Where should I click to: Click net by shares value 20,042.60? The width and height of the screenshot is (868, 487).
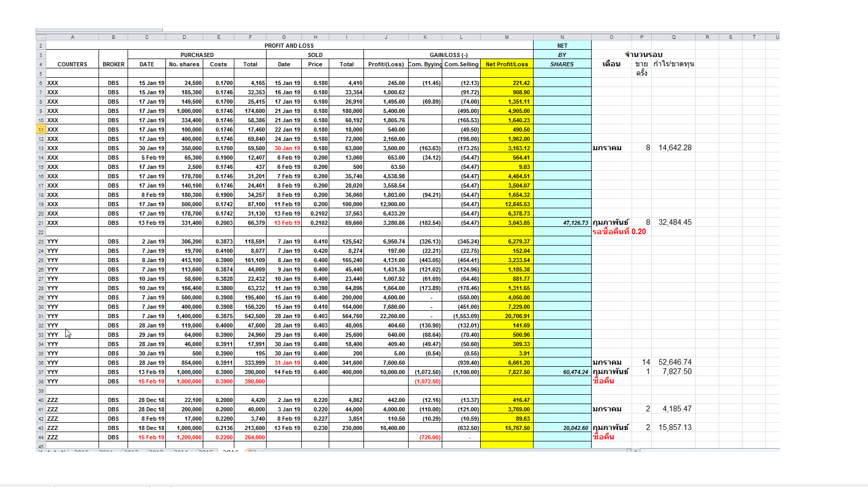click(x=576, y=428)
